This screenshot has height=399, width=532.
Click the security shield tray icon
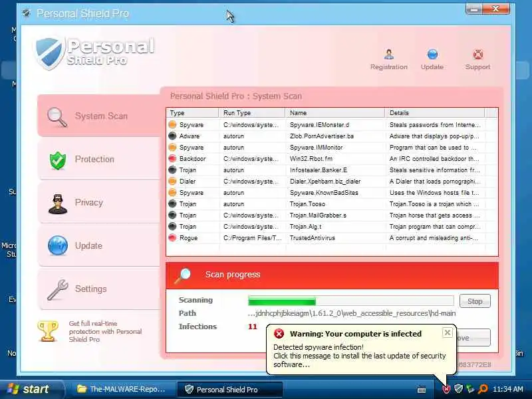[458, 388]
